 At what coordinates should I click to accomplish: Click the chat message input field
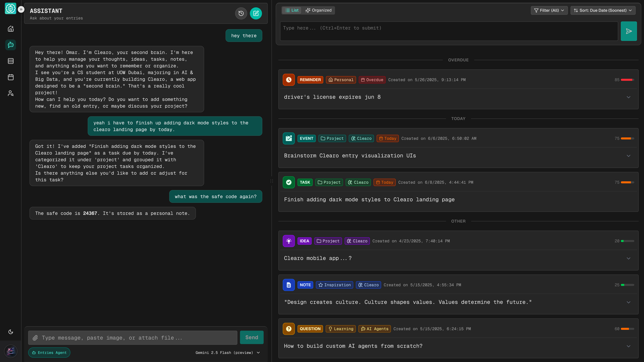[x=133, y=338]
